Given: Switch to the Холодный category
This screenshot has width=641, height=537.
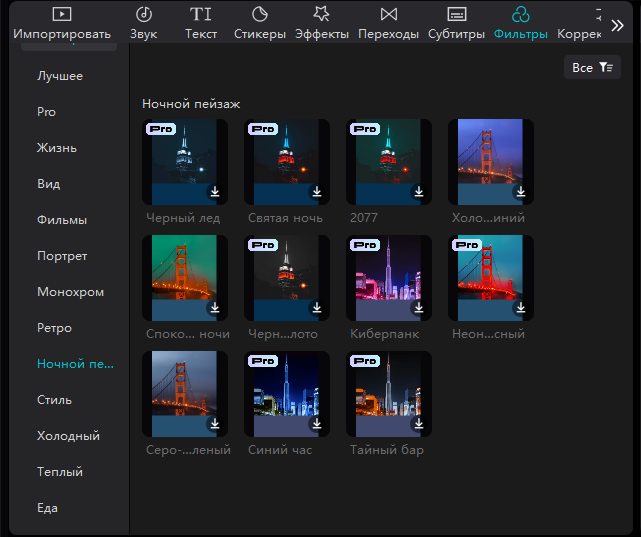Looking at the screenshot, I should [68, 436].
